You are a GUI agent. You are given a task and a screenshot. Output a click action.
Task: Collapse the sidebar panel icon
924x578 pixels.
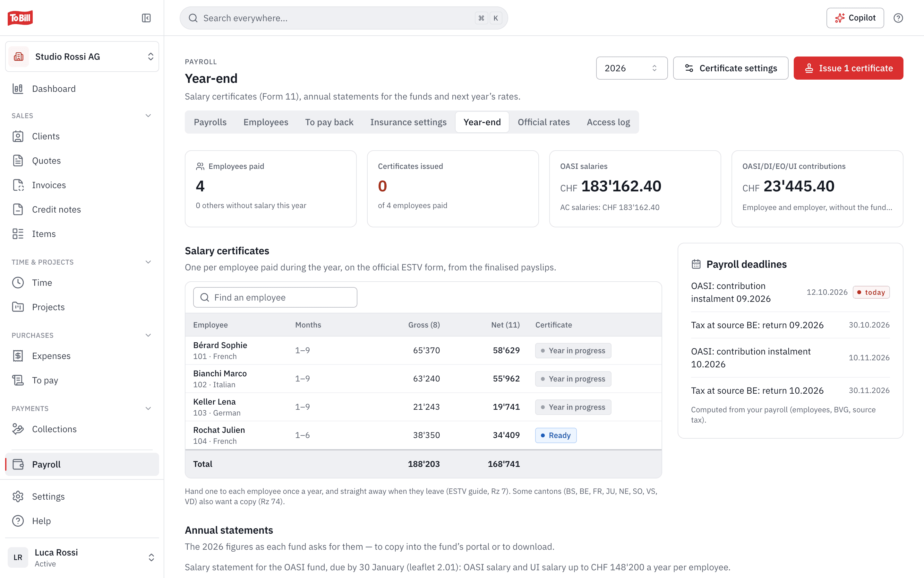tap(146, 18)
